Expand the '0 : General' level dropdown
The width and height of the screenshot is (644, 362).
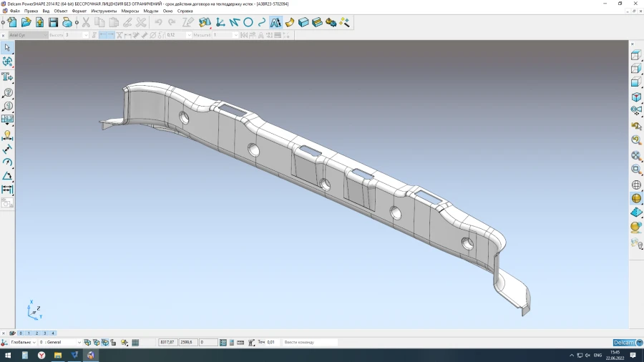[79, 343]
